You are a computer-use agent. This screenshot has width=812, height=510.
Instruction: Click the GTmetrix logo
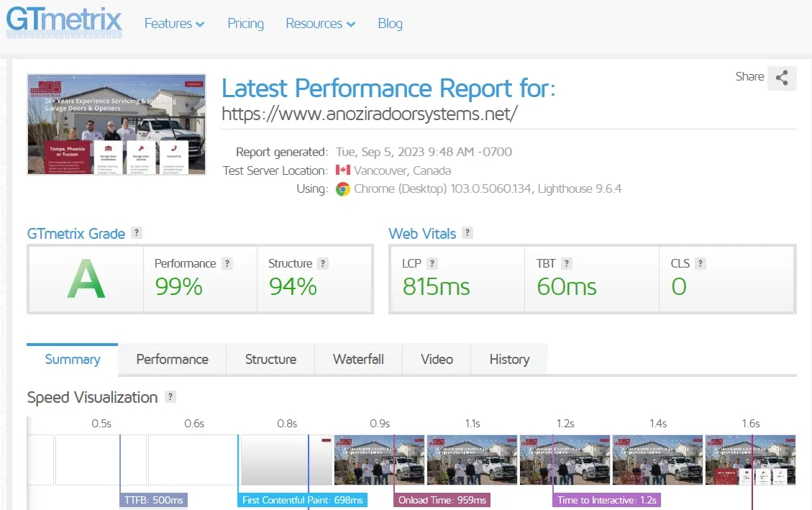tap(64, 22)
